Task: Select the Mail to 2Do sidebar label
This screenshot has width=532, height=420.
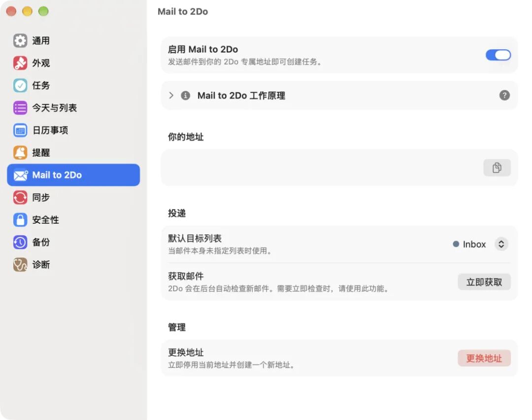Action: [57, 175]
